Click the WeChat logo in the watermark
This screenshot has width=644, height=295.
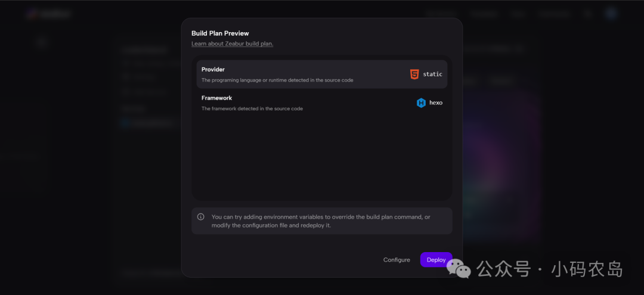pyautogui.click(x=459, y=268)
